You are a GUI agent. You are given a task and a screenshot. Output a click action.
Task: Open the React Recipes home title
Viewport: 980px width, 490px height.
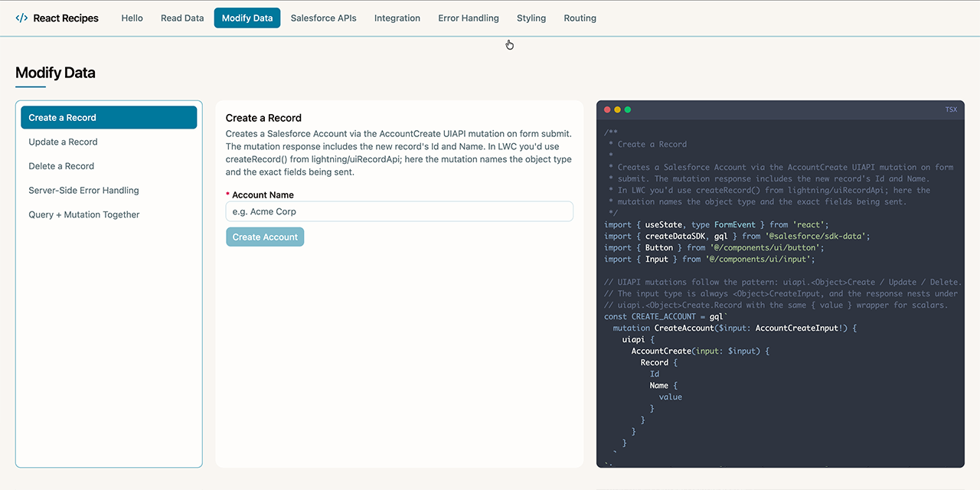[x=66, y=18]
